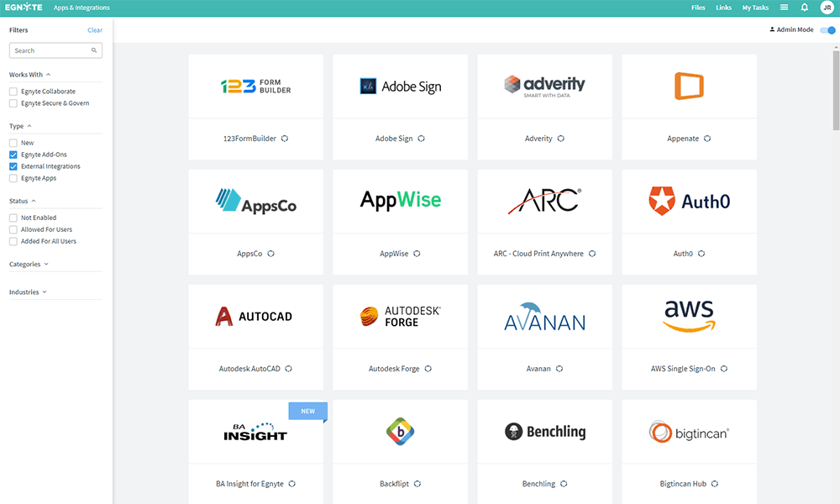Open the Backflipt logo card
Viewport: 840px width, 504px height.
(400, 432)
